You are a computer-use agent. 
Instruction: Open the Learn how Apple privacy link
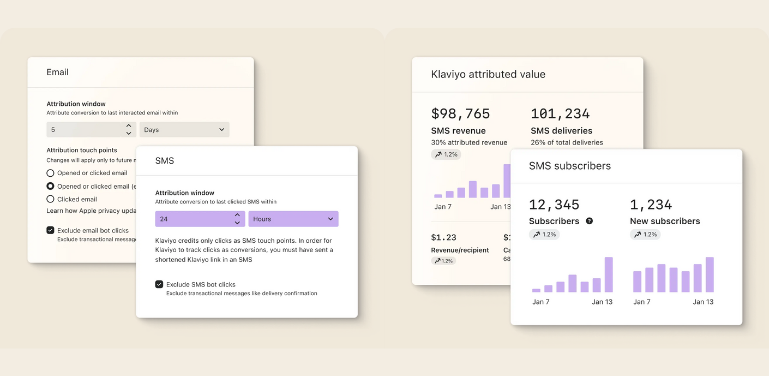pyautogui.click(x=91, y=210)
